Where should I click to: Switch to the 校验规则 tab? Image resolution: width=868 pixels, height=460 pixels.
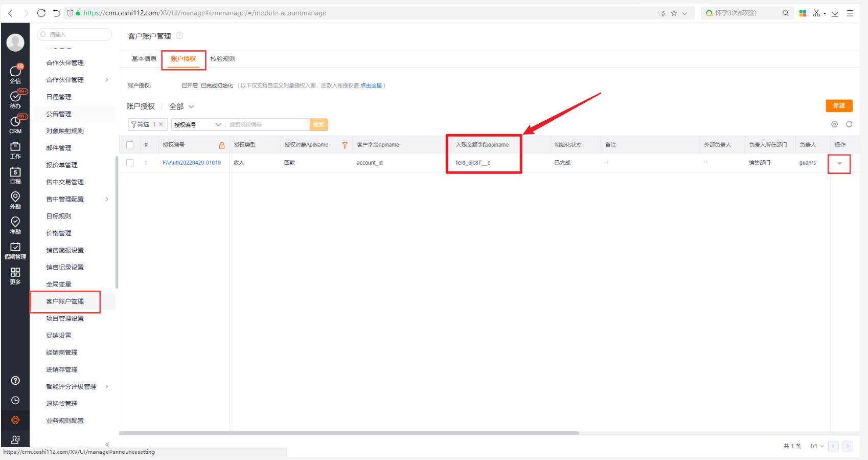(x=223, y=59)
